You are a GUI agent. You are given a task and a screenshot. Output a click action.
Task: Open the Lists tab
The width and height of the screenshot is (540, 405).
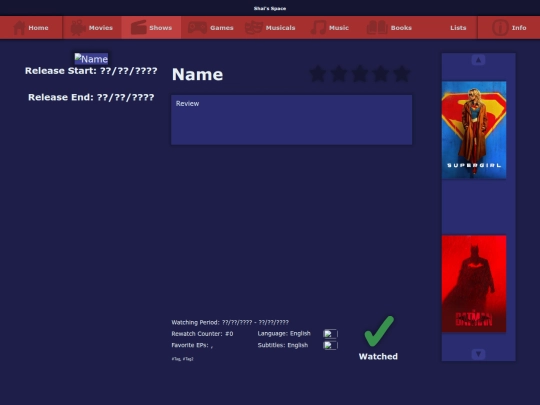point(458,28)
